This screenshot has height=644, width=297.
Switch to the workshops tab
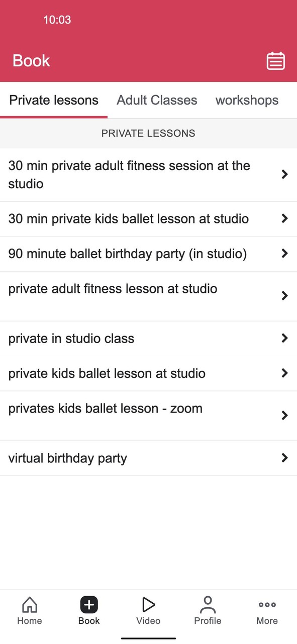247,100
